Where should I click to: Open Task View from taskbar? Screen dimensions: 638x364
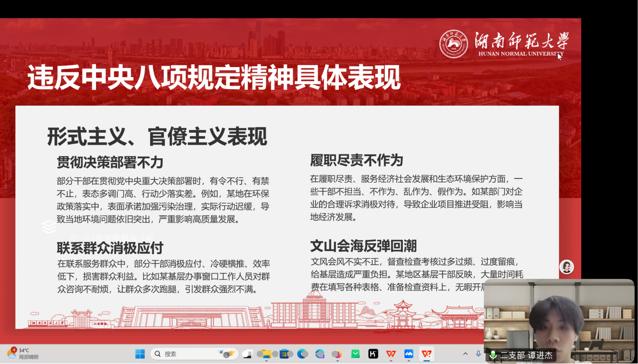coord(247,354)
